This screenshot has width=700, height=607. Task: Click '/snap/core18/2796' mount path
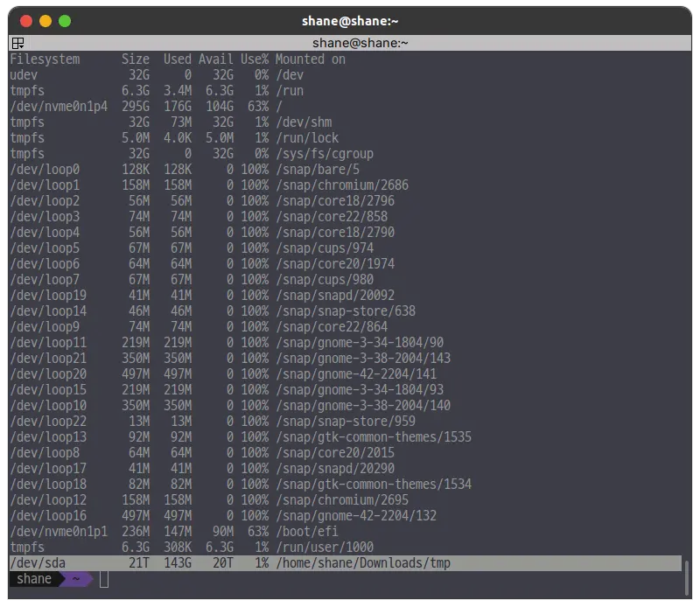pyautogui.click(x=335, y=200)
